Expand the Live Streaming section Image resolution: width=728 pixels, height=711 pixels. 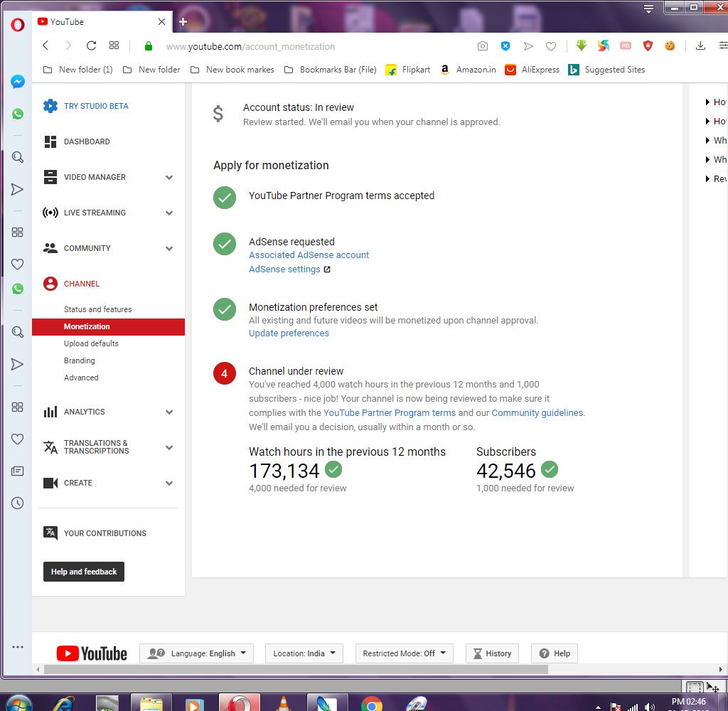(x=169, y=213)
